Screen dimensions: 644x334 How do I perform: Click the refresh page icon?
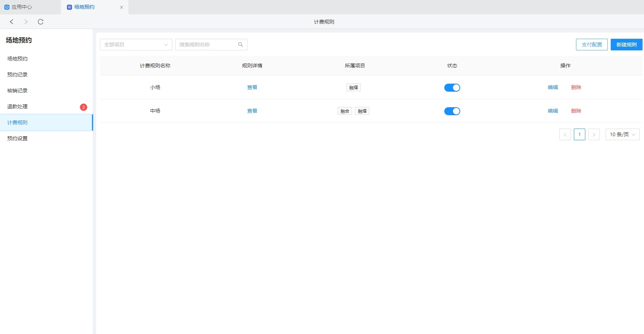pos(41,22)
